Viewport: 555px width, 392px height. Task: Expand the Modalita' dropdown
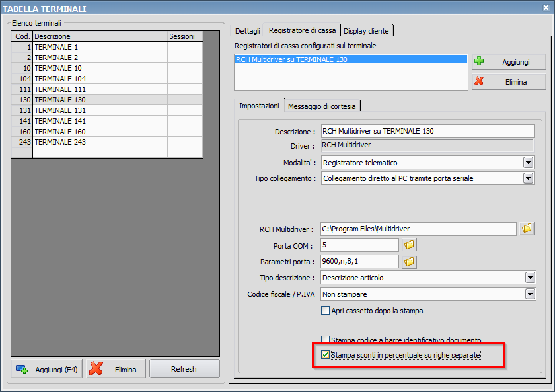(528, 163)
